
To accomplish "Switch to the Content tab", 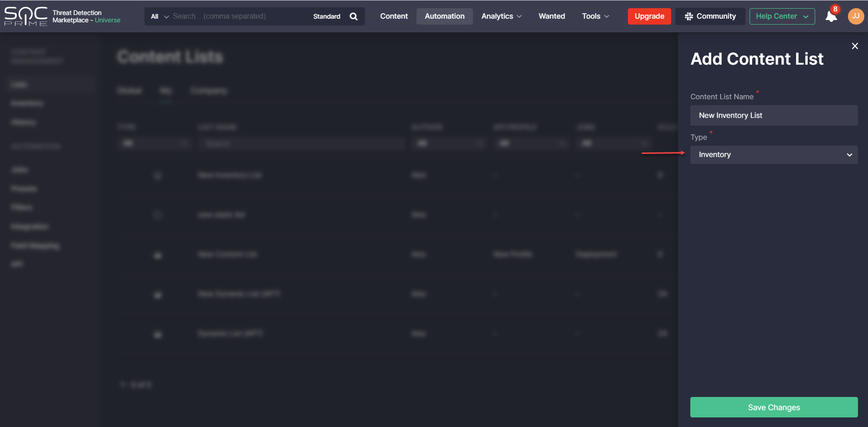I will point(394,16).
